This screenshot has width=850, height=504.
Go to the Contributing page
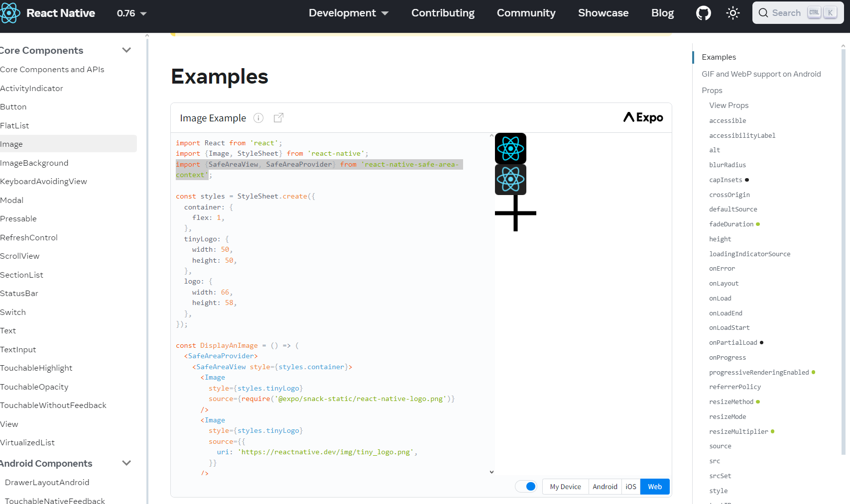(443, 13)
